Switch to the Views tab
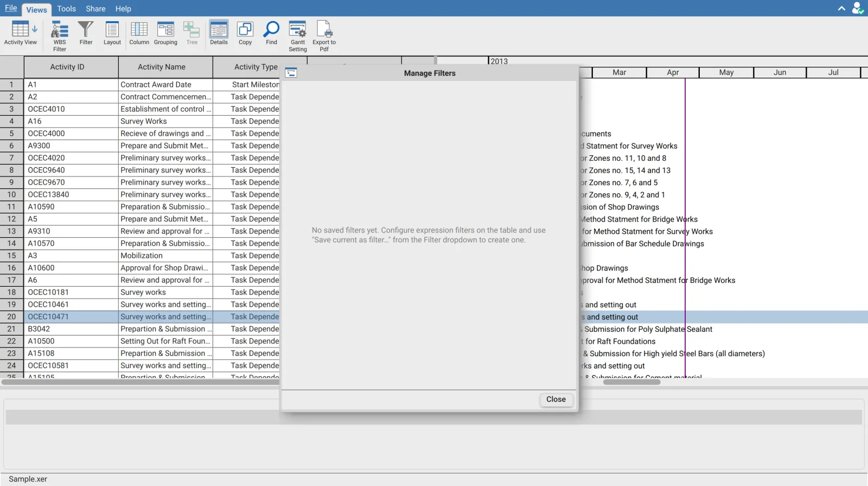Viewport: 868px width, 486px height. tap(36, 9)
